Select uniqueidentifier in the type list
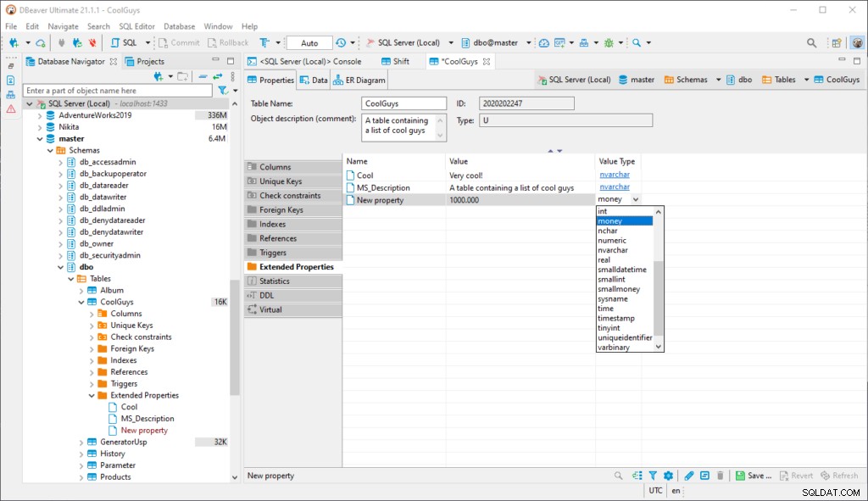 (x=625, y=337)
